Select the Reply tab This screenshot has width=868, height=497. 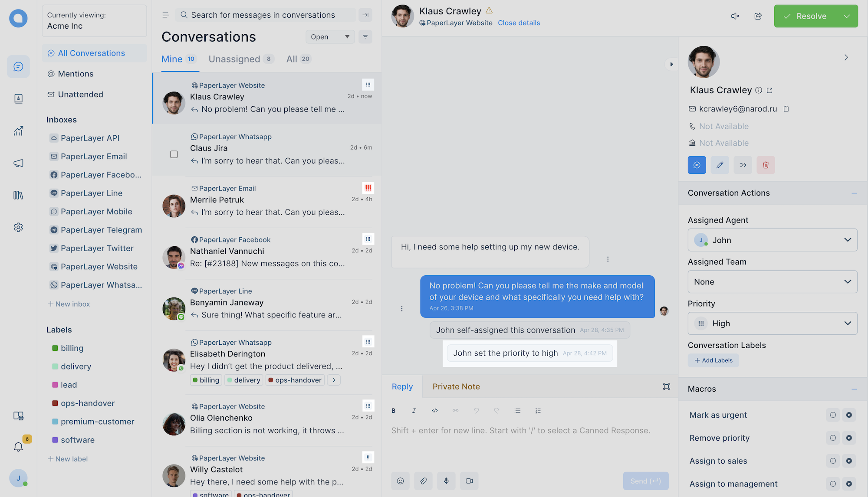(x=402, y=386)
